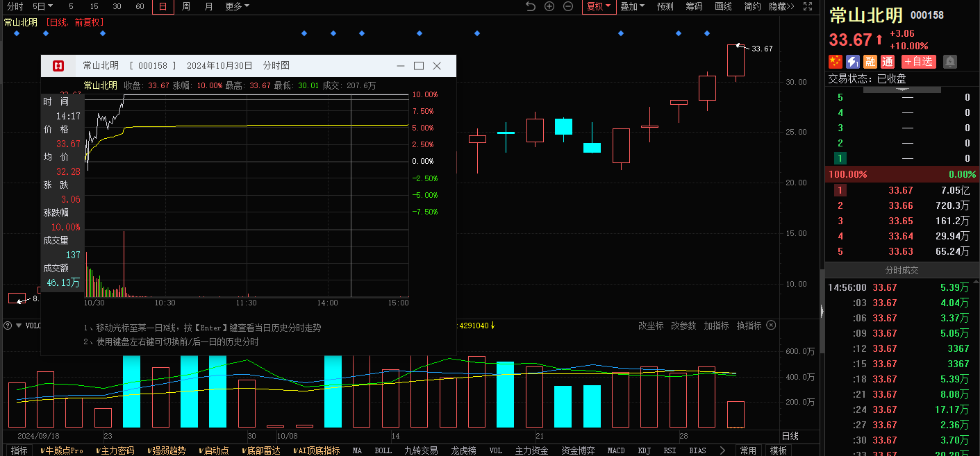Zoom out the chart with minus icon

point(568,6)
